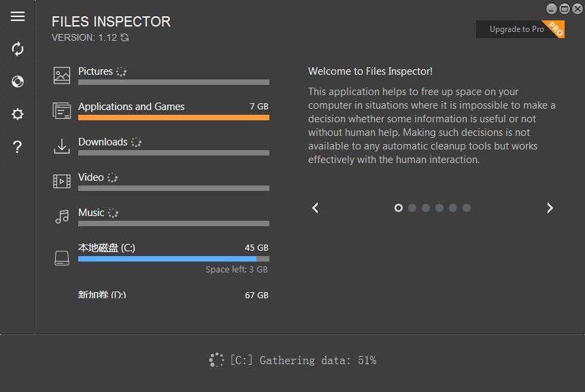585x392 pixels.
Task: Open application settings via gear icon
Action: click(17, 113)
